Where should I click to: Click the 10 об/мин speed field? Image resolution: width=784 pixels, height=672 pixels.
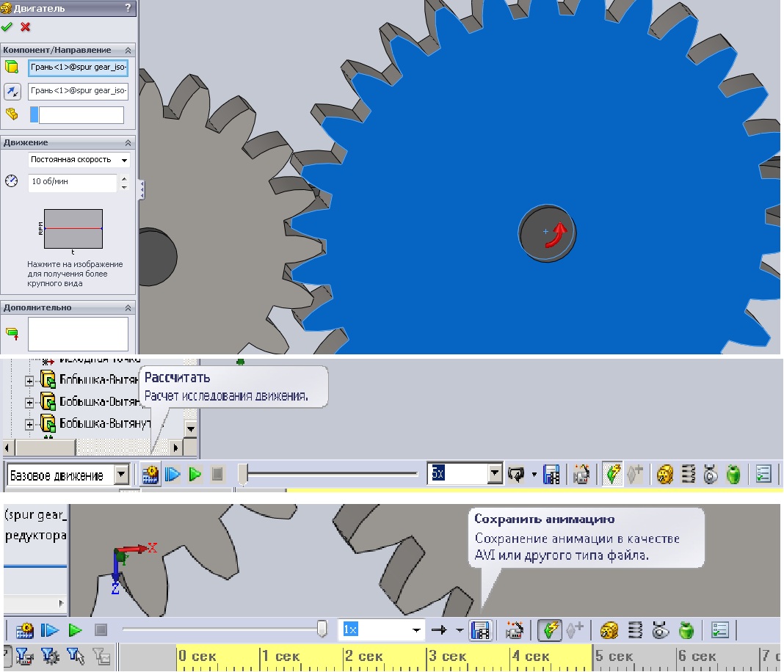tap(72, 182)
